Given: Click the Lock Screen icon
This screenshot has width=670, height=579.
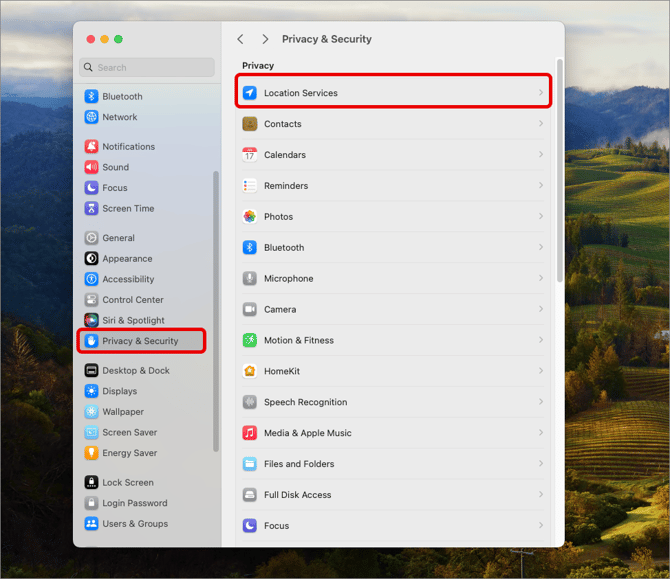Looking at the screenshot, I should (91, 482).
